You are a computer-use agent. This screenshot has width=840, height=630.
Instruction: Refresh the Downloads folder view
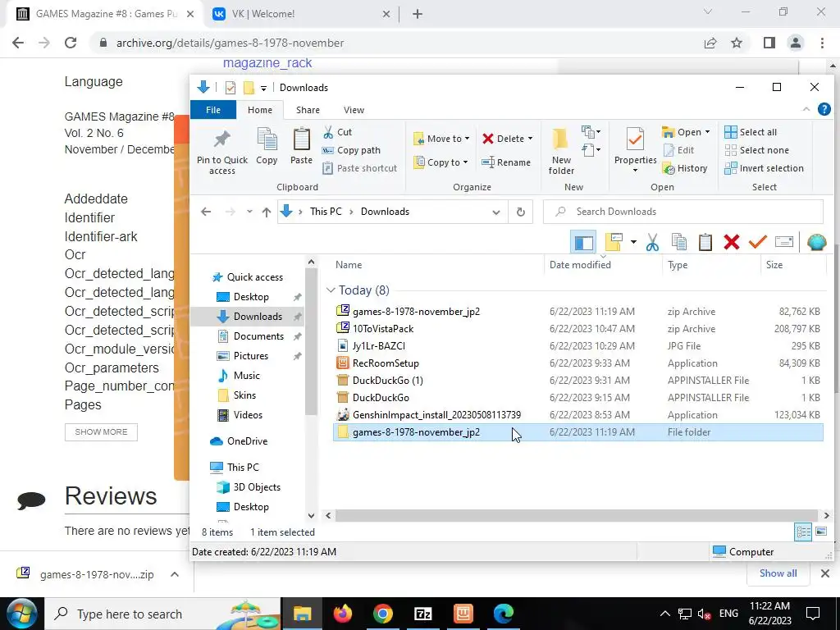tap(521, 212)
